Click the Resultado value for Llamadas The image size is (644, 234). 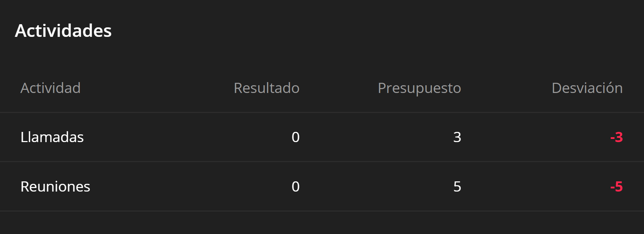[296, 137]
